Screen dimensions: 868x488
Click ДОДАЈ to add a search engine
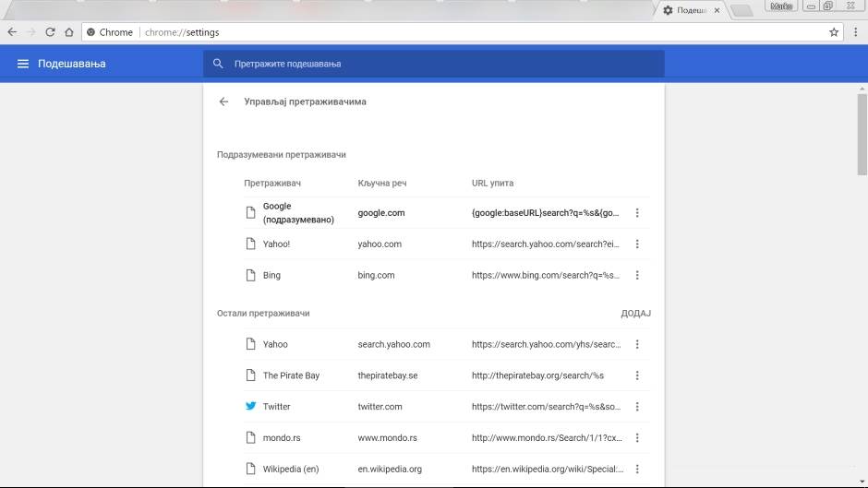tap(635, 314)
